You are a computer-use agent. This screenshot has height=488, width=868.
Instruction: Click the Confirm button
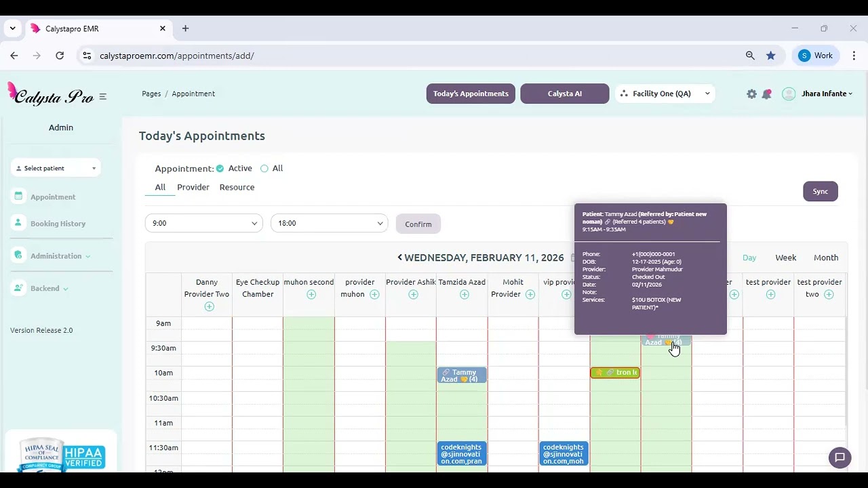418,224
